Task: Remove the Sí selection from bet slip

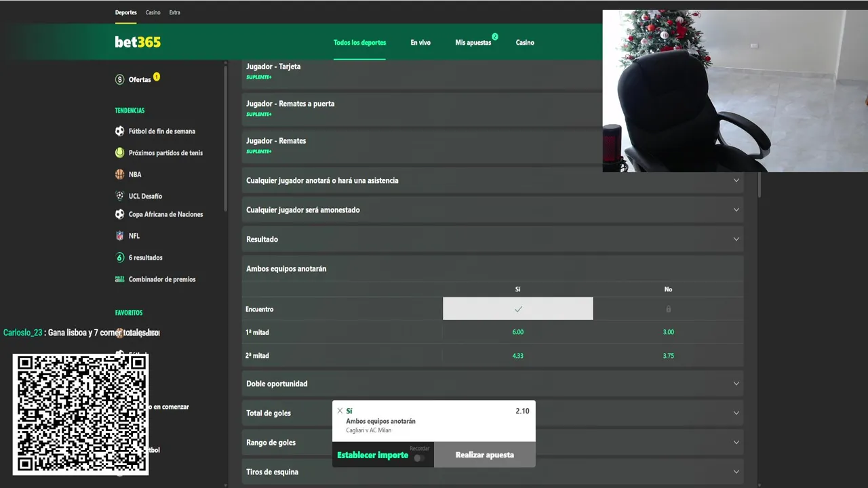Action: click(x=340, y=411)
